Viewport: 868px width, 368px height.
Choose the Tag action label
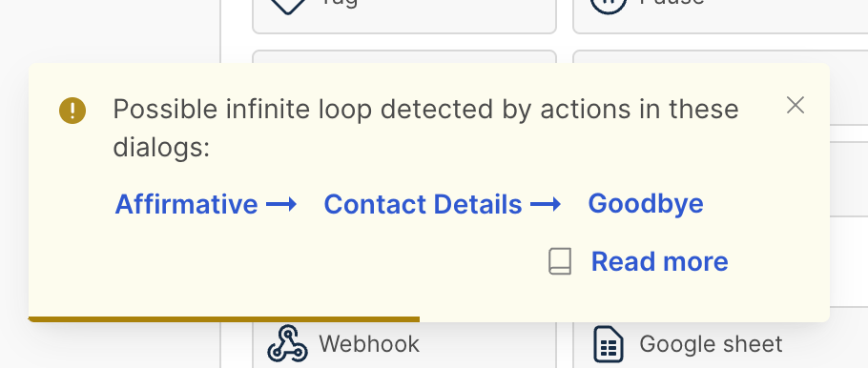coord(339,3)
